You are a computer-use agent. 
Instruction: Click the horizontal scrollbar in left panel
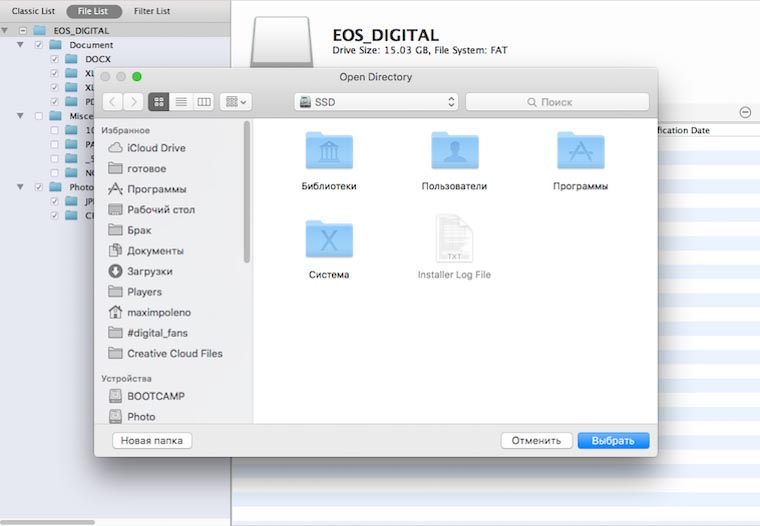48,523
